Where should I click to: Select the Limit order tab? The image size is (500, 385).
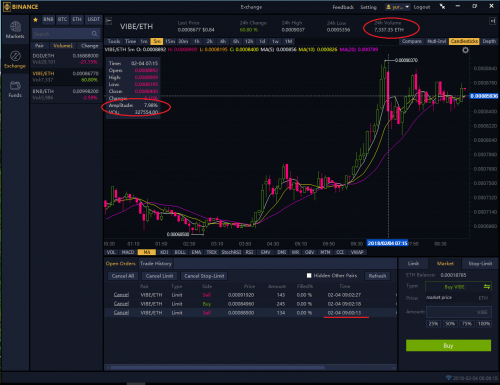coord(413,263)
